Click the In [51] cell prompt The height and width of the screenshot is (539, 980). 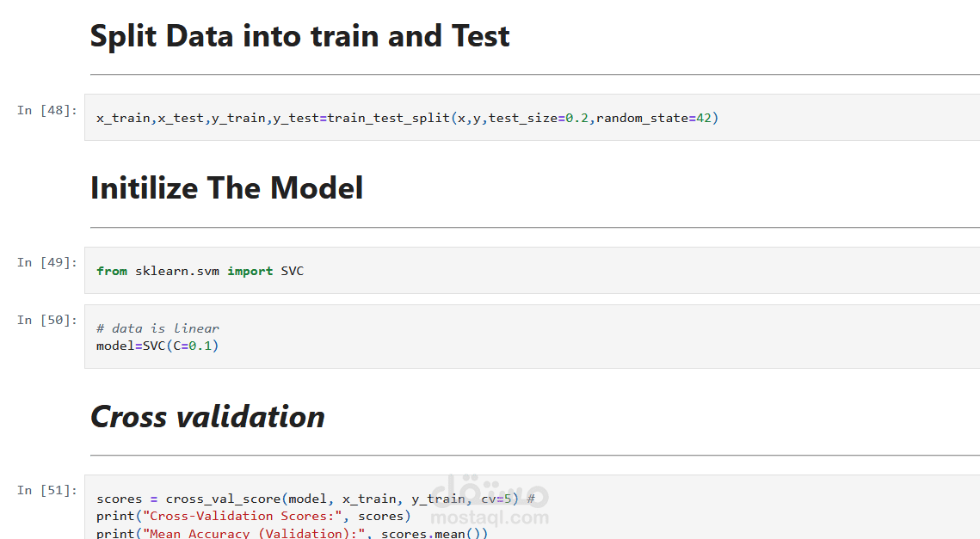[46, 490]
